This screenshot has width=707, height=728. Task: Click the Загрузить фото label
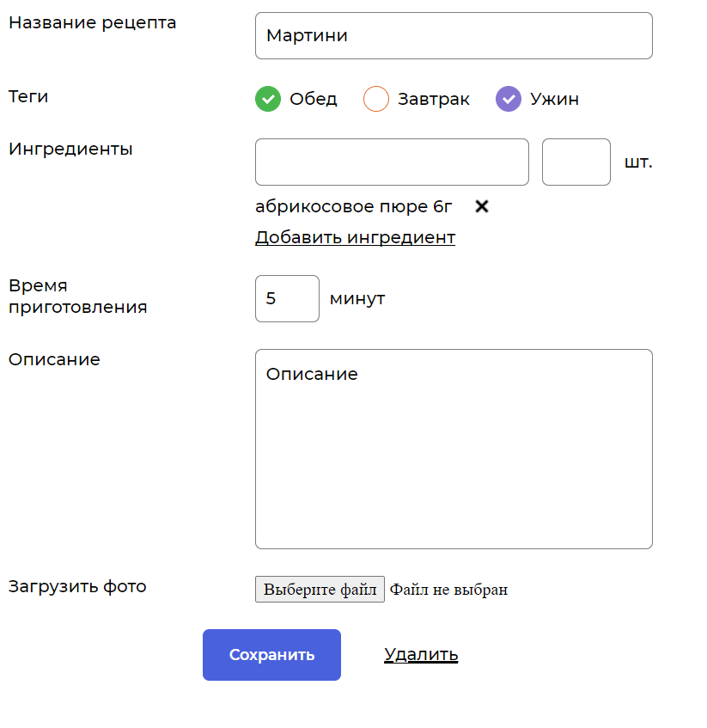(77, 586)
